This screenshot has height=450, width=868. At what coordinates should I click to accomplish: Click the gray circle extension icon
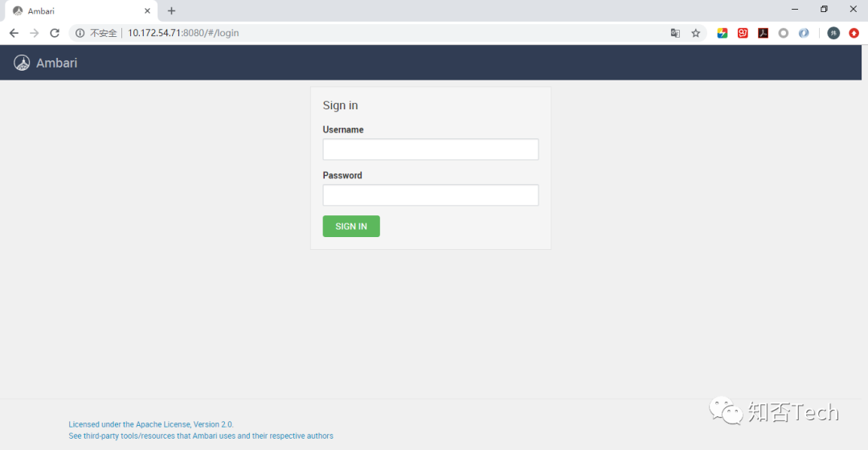(784, 33)
